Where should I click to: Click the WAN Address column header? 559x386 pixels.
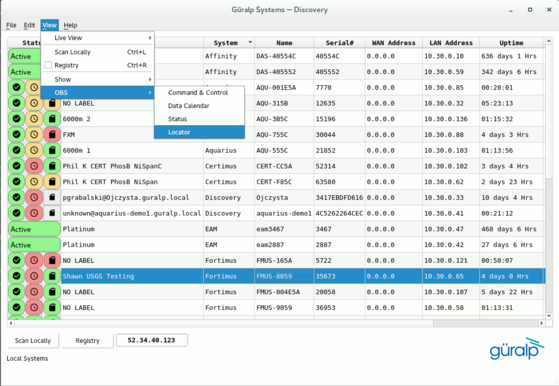[x=394, y=43]
